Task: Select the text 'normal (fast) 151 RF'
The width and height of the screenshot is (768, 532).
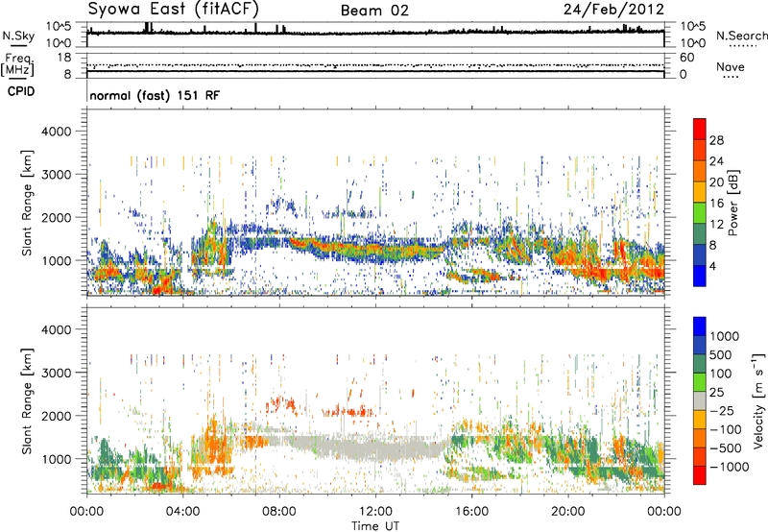Action: (x=155, y=95)
